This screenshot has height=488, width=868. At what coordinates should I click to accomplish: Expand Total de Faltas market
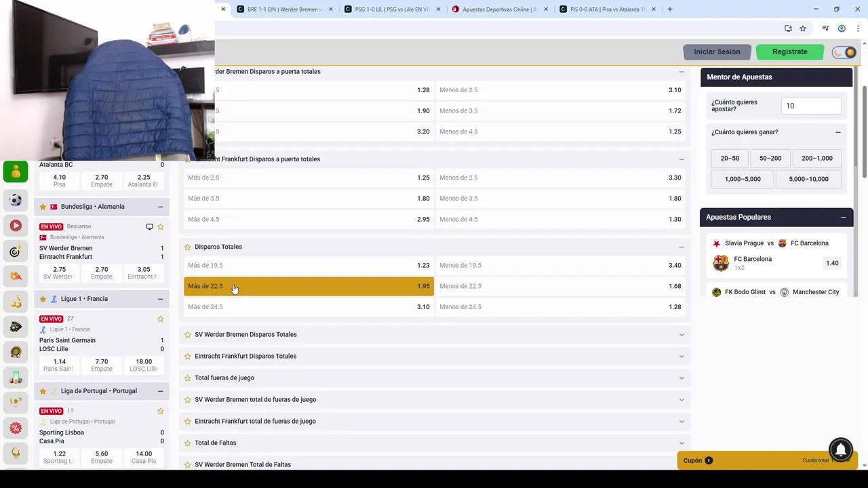tap(682, 443)
